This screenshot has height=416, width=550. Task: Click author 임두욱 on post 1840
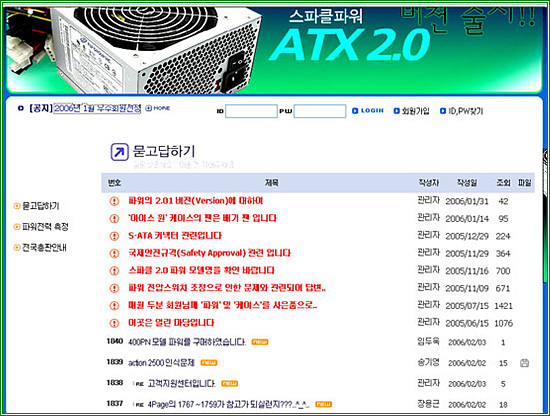[x=428, y=341]
